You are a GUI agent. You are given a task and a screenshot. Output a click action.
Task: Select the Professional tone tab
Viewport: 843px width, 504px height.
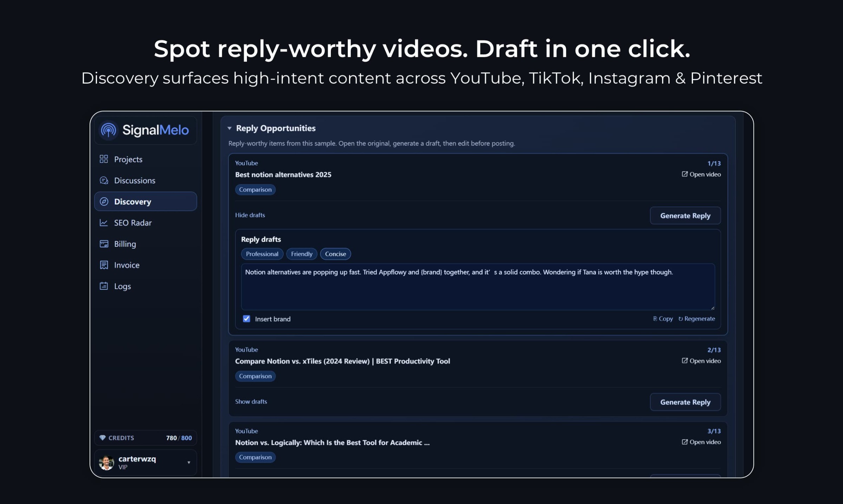(262, 254)
